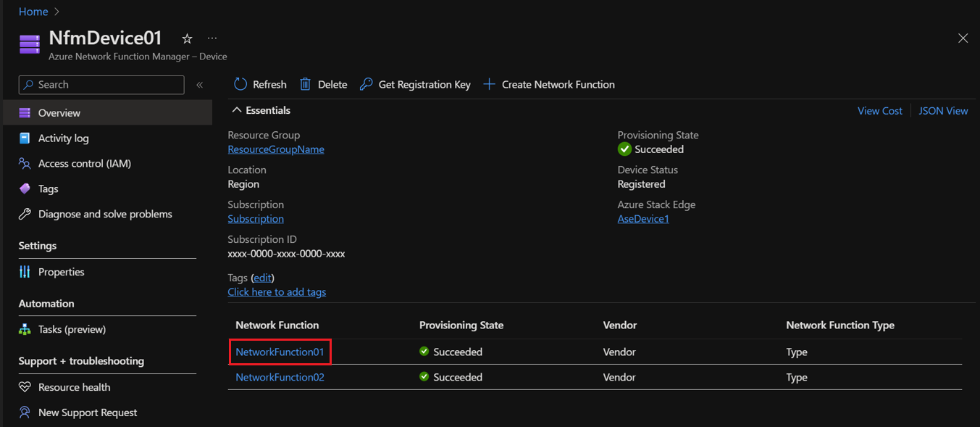Screen dimensions: 980x427
Task: Click the Tags icon in the sidebar
Action: pyautogui.click(x=25, y=188)
